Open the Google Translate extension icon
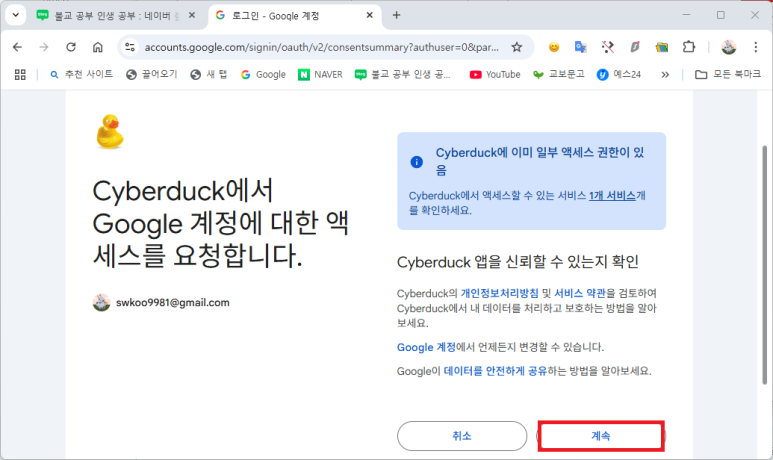The width and height of the screenshot is (773, 460). tap(581, 47)
